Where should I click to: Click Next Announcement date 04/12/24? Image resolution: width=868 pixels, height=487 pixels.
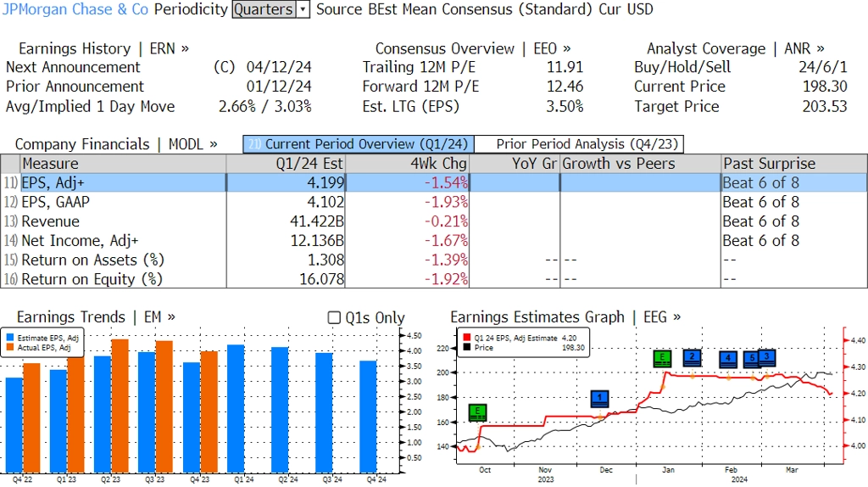(x=279, y=67)
